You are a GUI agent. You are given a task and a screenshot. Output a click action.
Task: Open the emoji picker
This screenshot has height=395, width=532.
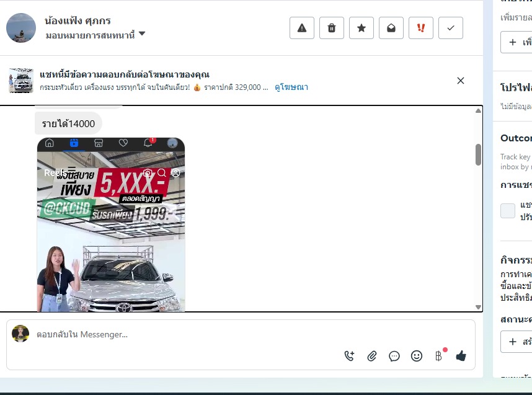(x=416, y=356)
